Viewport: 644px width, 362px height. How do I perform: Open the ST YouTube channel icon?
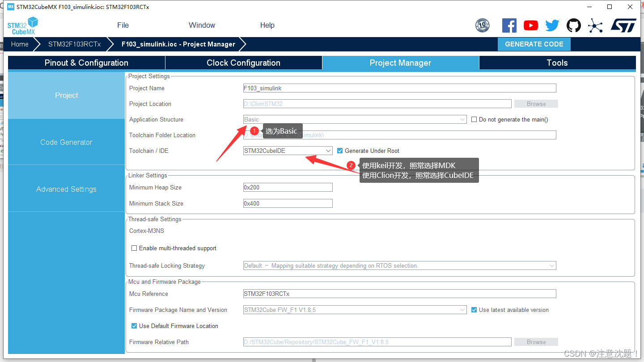[531, 25]
